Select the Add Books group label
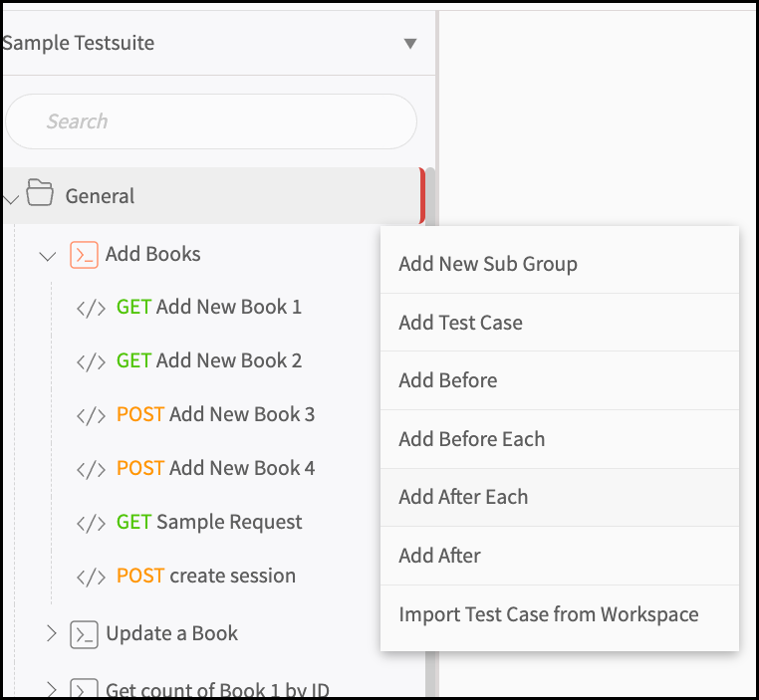Screen dimensions: 759x700 tap(153, 254)
